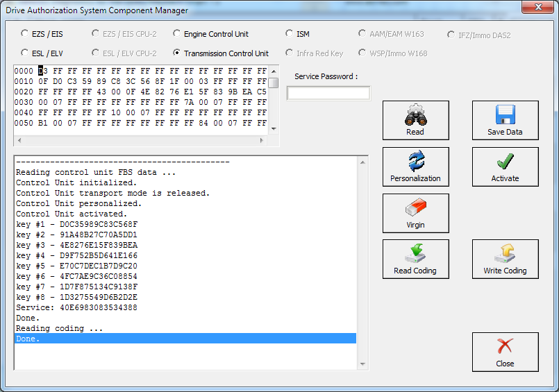Click the red X Close icon
The width and height of the screenshot is (559, 392).
point(505,346)
